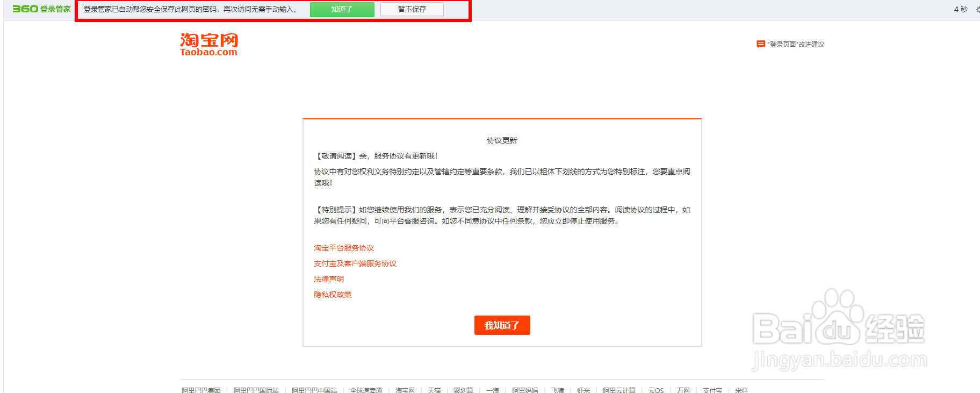Screen dimensions: 980x393
Task: Click the orange feedback speech-bubble icon
Action: (x=761, y=44)
